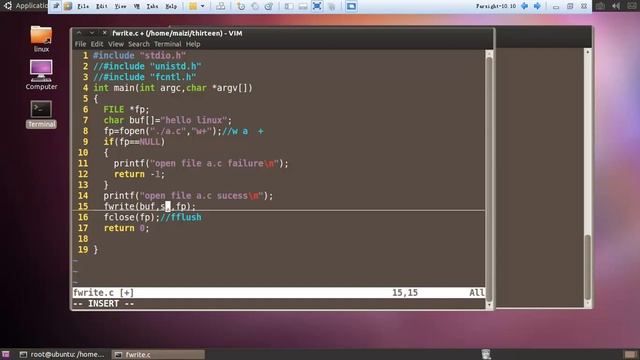Expand the power options dropdown arrow
Image resolution: width=640 pixels, height=360 pixels.
pos(202,6)
